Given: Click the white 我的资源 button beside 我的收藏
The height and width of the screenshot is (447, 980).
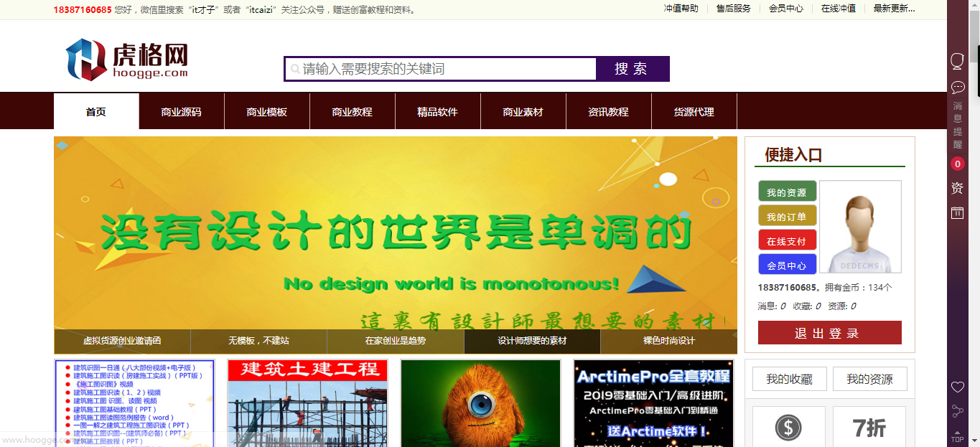Looking at the screenshot, I should 870,379.
